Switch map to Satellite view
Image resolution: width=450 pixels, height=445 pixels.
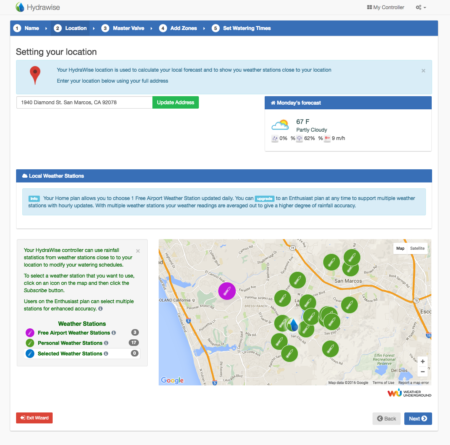417,248
